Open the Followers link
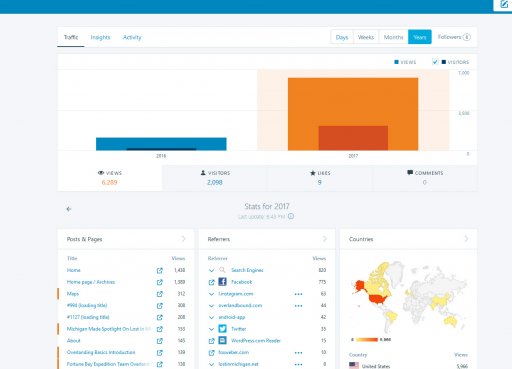The height and width of the screenshot is (369, 512). (454, 37)
